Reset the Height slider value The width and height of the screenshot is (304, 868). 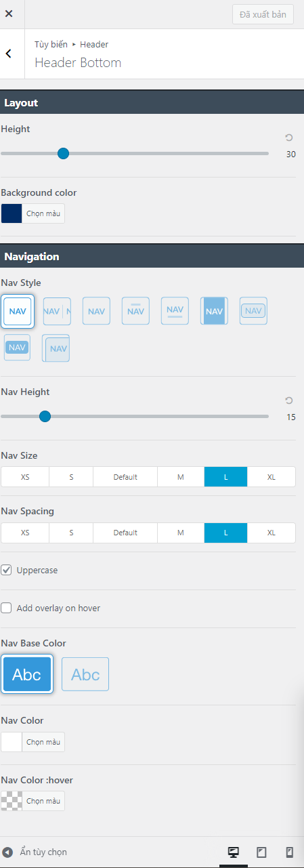(x=289, y=137)
